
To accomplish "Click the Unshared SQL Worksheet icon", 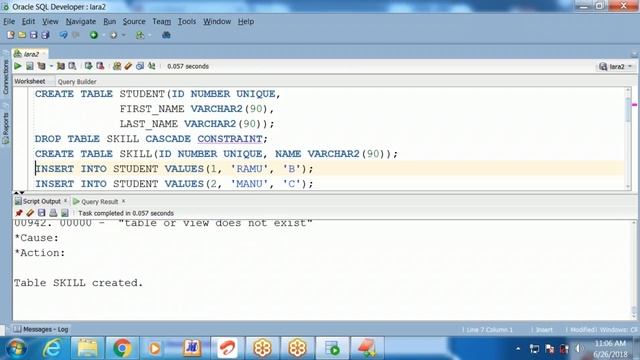I will click(117, 66).
